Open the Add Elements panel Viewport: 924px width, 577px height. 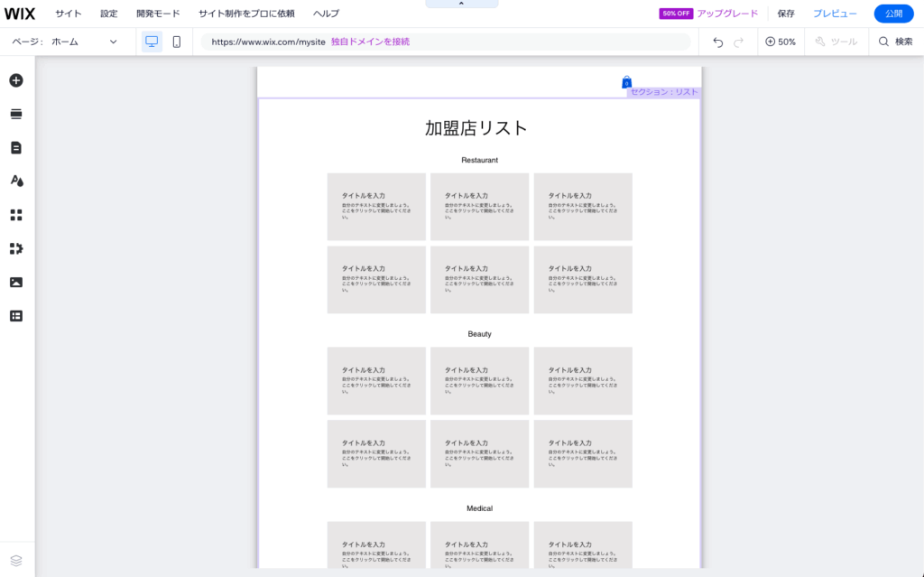click(x=16, y=80)
